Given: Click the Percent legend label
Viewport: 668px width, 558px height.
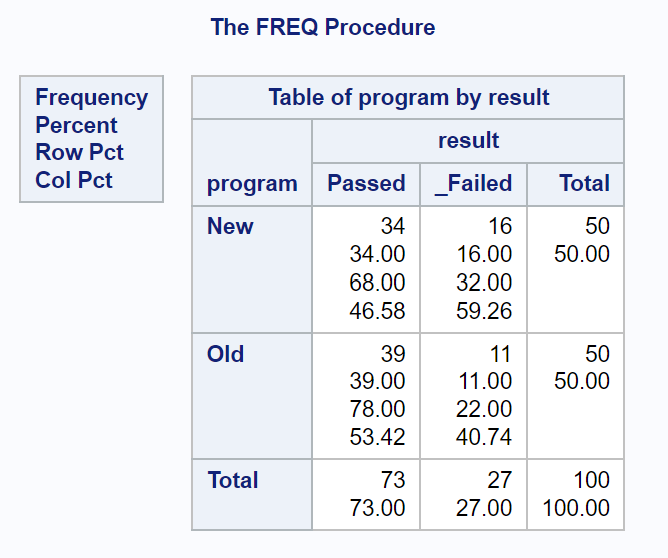Looking at the screenshot, I should coord(76,126).
